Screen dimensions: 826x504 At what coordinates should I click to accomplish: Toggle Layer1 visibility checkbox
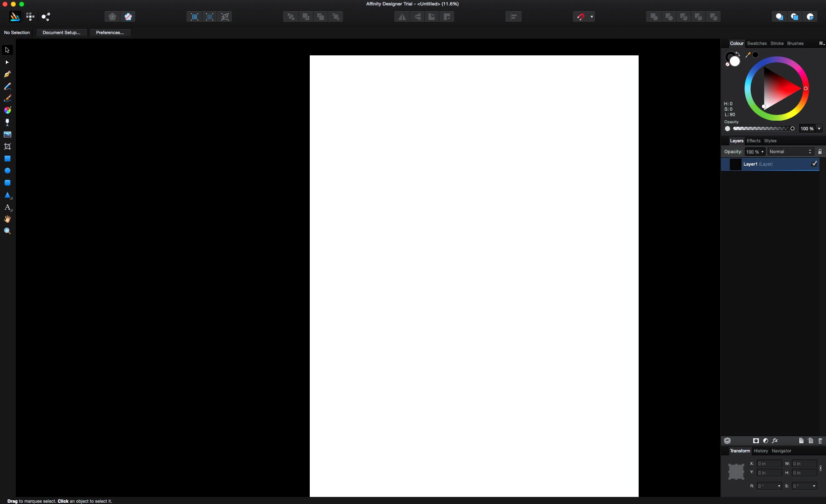coord(816,164)
